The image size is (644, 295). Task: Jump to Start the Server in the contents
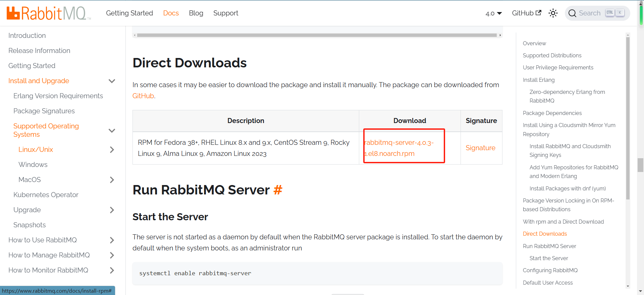point(549,258)
